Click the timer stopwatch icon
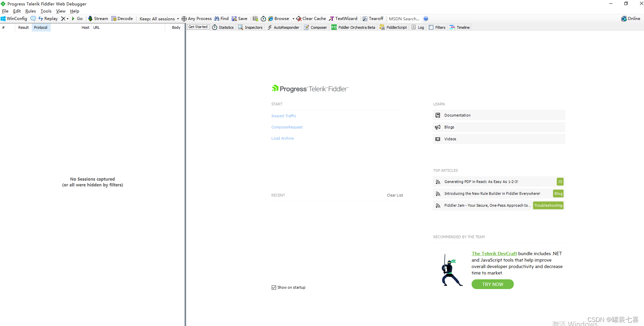Screen dimensions: 644x326 [263, 19]
